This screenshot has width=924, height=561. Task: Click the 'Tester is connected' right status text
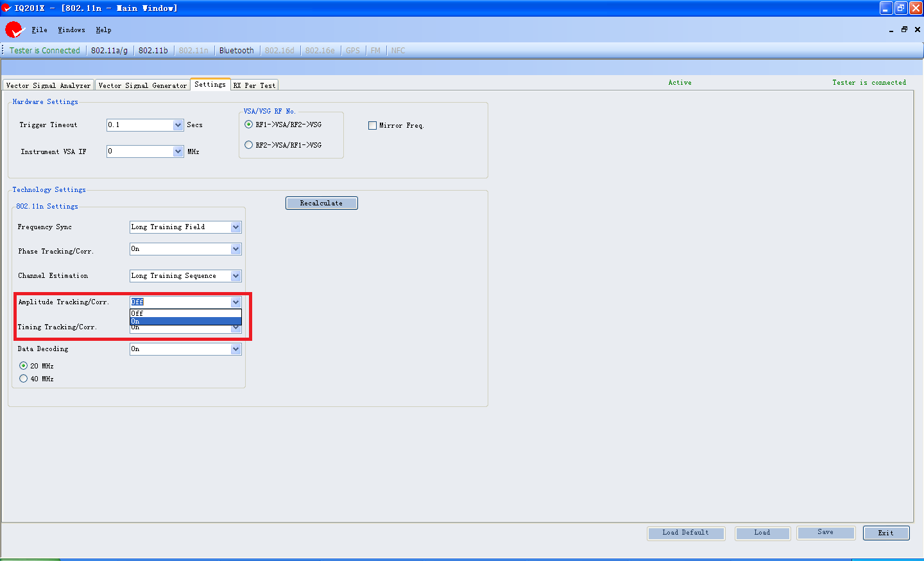tap(869, 83)
